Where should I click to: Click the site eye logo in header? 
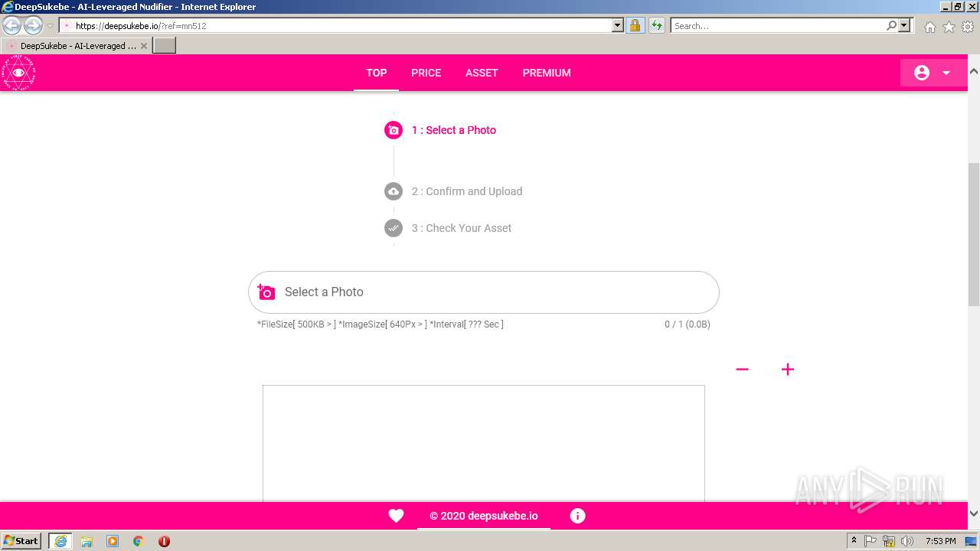point(18,73)
